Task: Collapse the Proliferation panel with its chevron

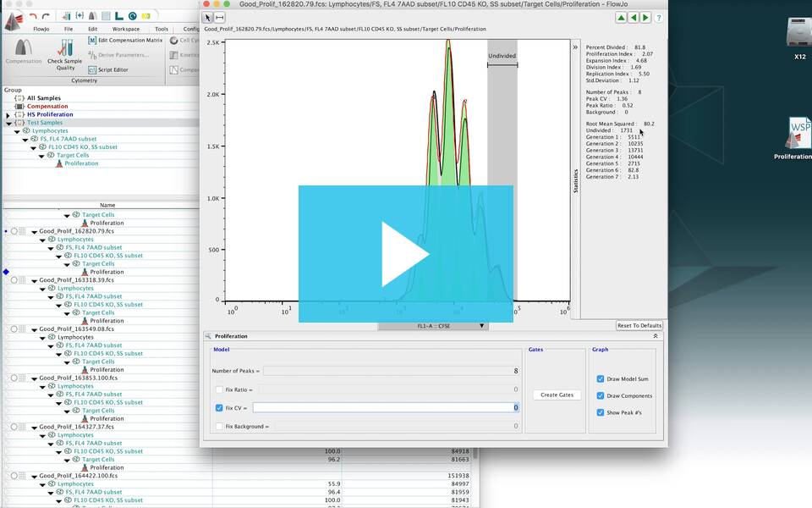Action: pos(655,336)
